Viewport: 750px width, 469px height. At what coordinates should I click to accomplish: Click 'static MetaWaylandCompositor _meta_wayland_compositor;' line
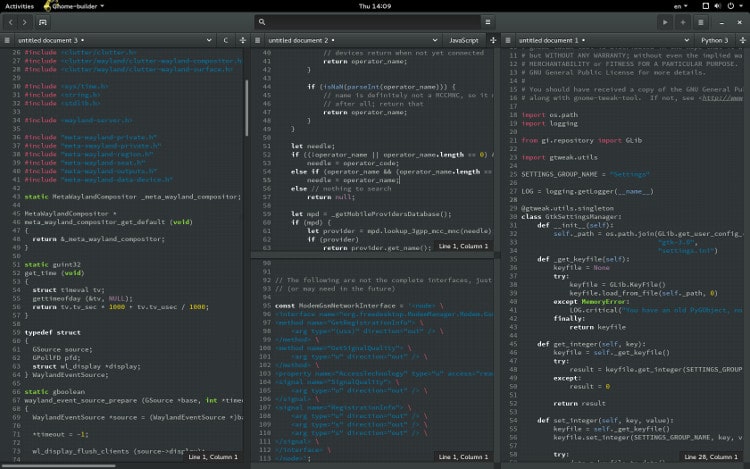point(132,197)
